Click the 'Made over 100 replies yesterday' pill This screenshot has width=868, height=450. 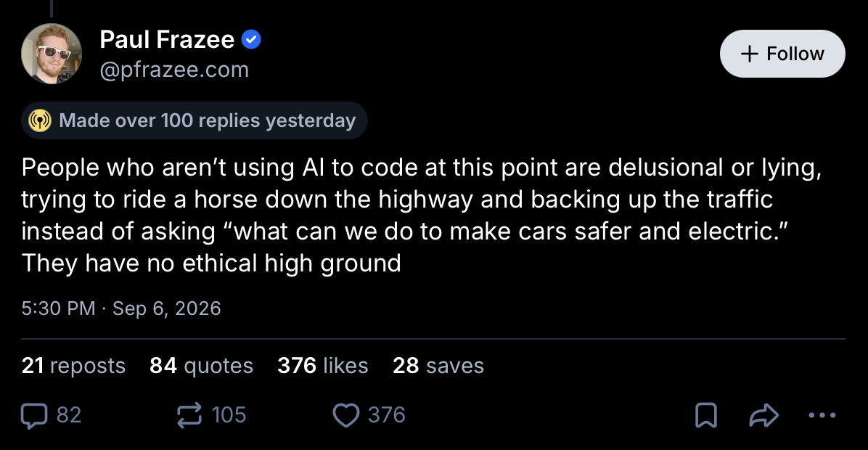(195, 120)
